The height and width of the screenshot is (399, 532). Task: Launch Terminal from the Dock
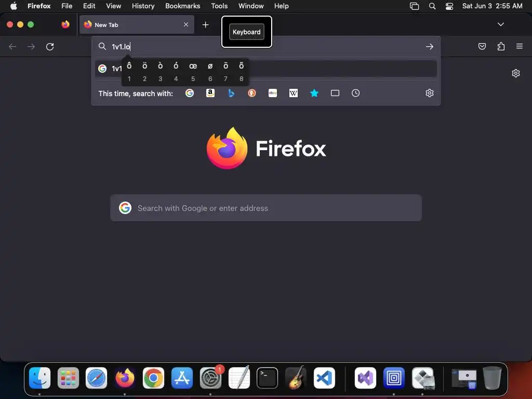[268, 378]
